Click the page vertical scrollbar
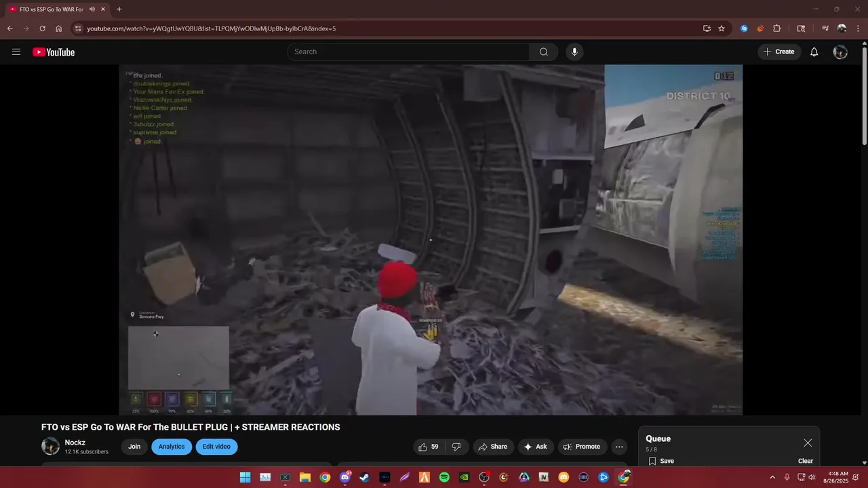Image resolution: width=868 pixels, height=488 pixels. coord(864,95)
